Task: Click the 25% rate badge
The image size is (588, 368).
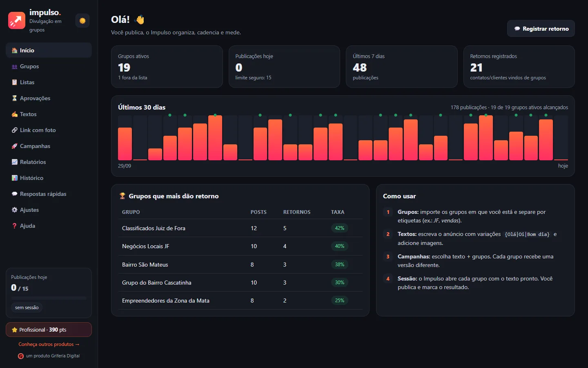Action: click(x=340, y=301)
